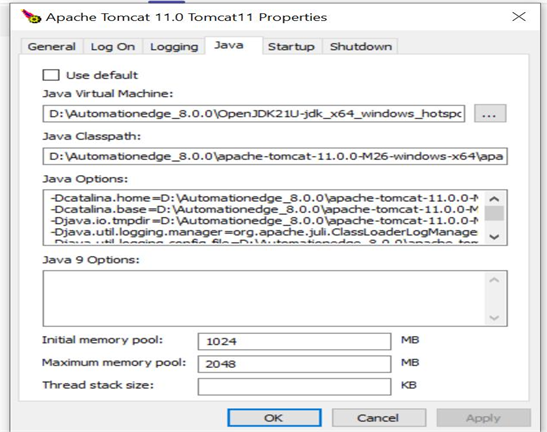Image resolution: width=547 pixels, height=432 pixels.
Task: Close the Tomcat11 Properties dialog
Action: tap(519, 16)
